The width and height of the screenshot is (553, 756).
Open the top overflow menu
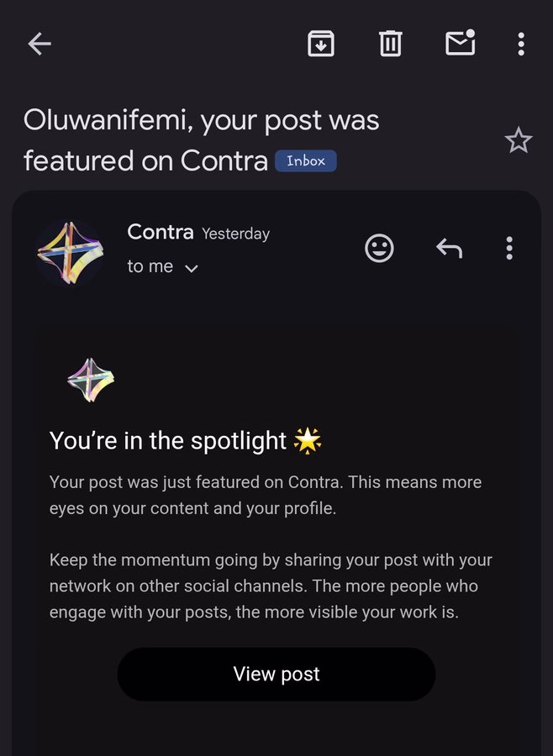point(520,43)
